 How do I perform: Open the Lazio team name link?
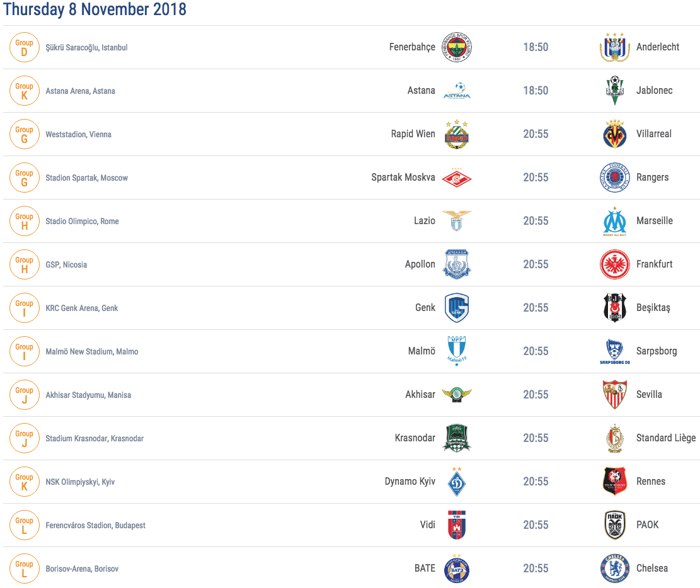click(424, 220)
